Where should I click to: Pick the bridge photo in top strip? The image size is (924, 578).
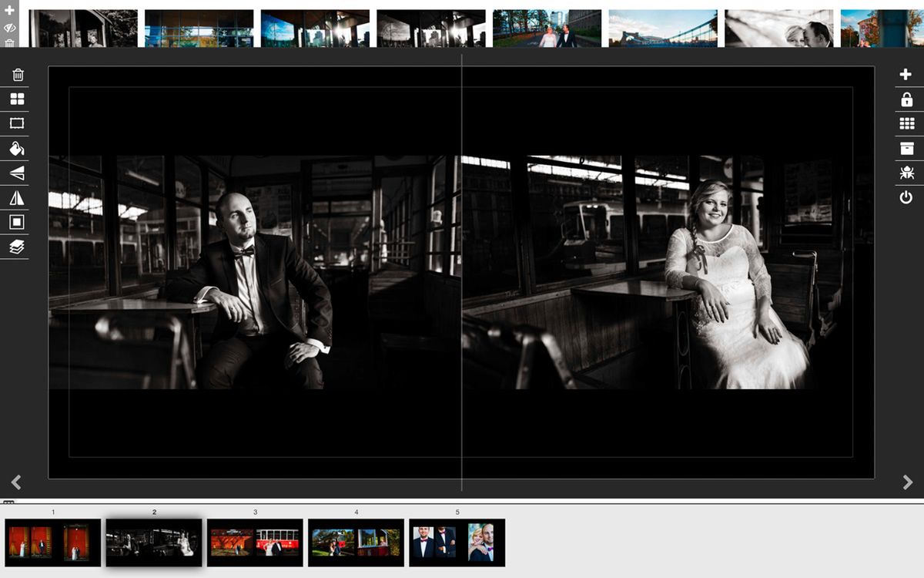point(663,29)
